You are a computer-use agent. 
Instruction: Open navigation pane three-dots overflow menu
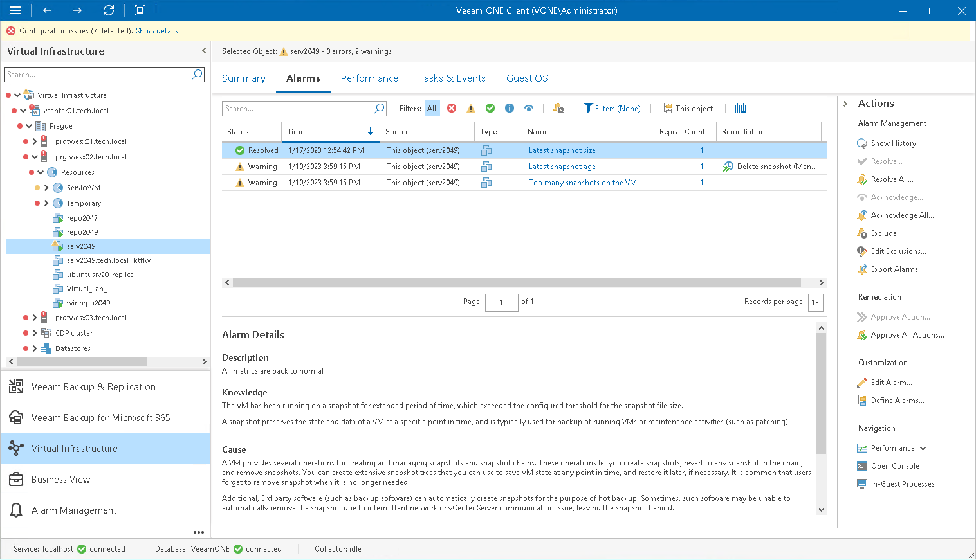(x=199, y=532)
